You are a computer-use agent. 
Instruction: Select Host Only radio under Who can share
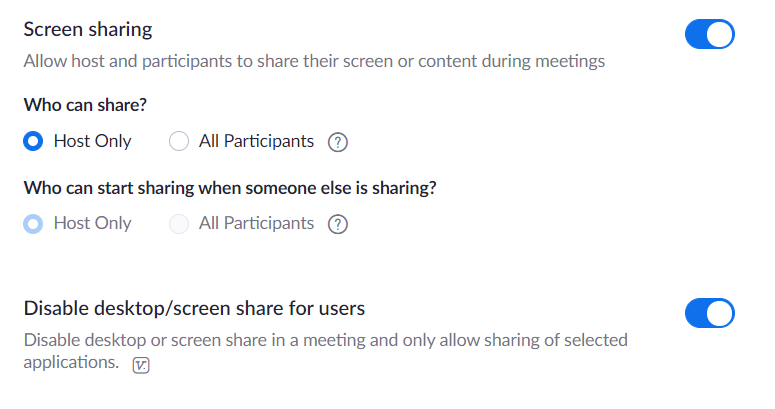tap(33, 141)
